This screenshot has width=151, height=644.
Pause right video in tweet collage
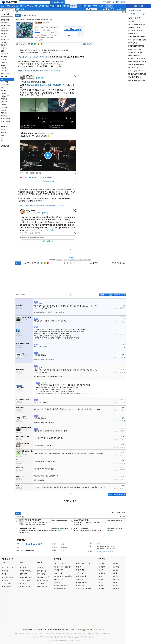coord(50,122)
